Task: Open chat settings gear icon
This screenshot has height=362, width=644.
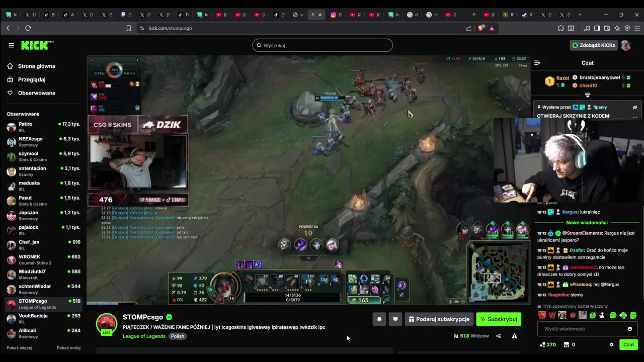Action: pyautogui.click(x=611, y=345)
